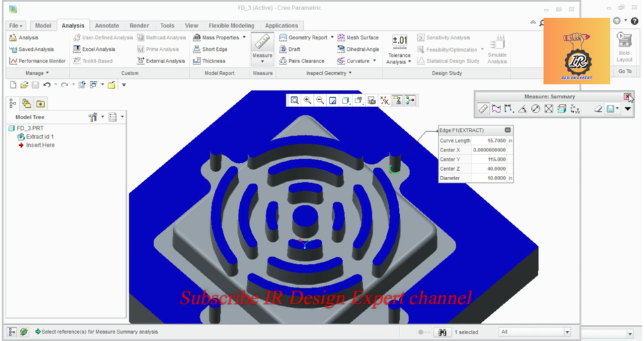Open the Render ribbon tab
Viewport: 644px width, 341px height.
coord(140,25)
